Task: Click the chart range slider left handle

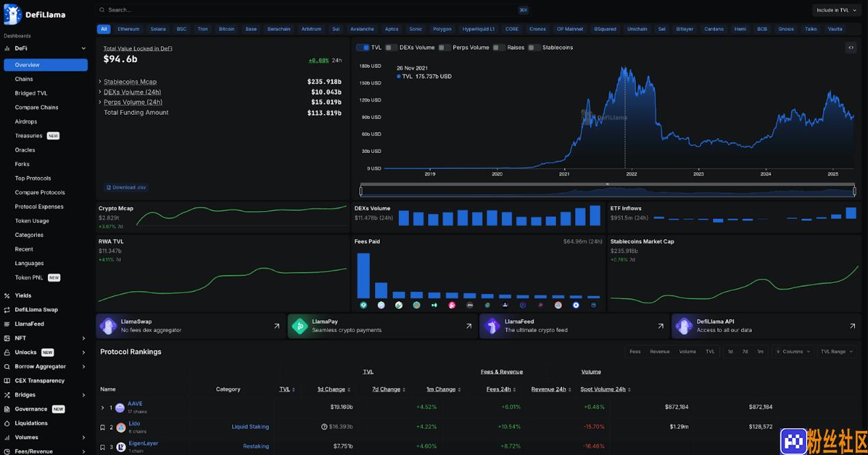Action: [361, 191]
